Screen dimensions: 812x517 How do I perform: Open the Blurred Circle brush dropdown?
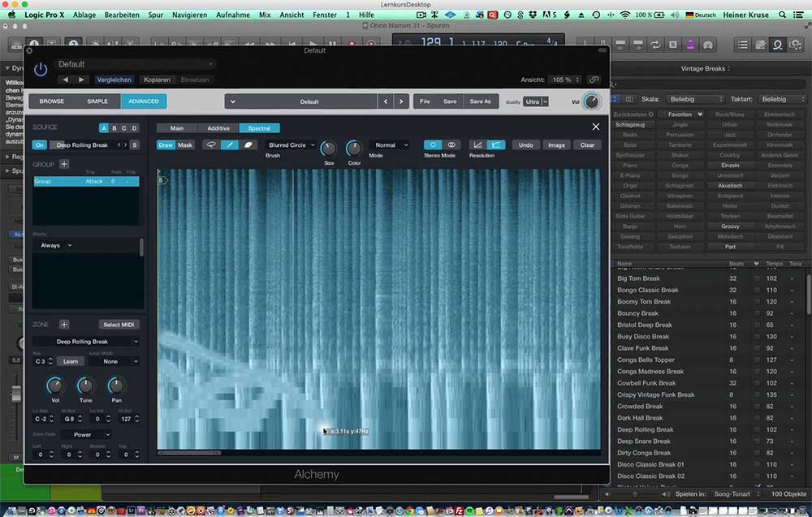(292, 145)
